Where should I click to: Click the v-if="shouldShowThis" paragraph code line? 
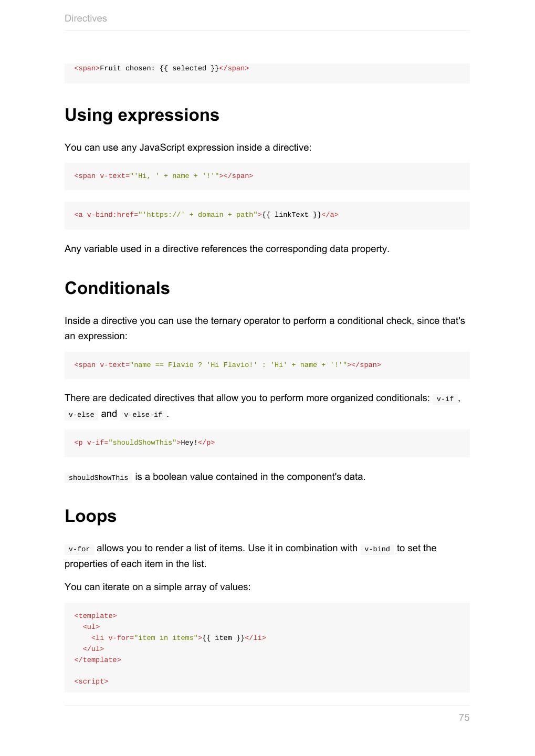[144, 443]
